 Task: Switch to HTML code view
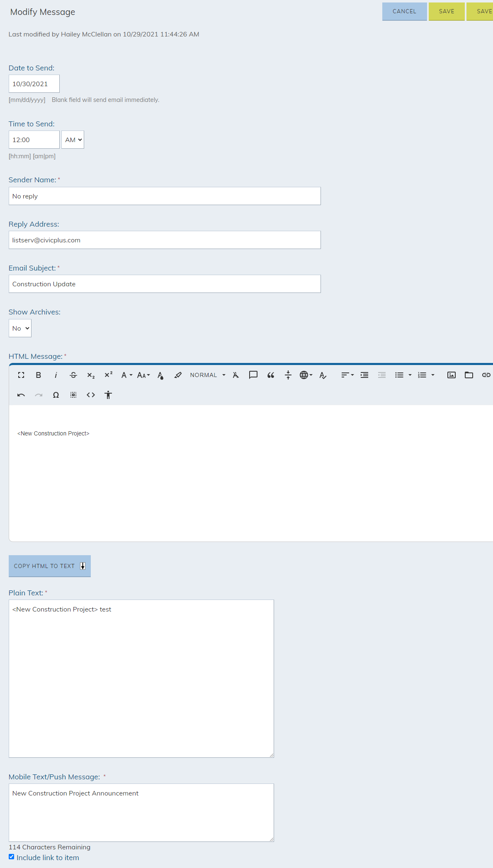click(x=91, y=395)
